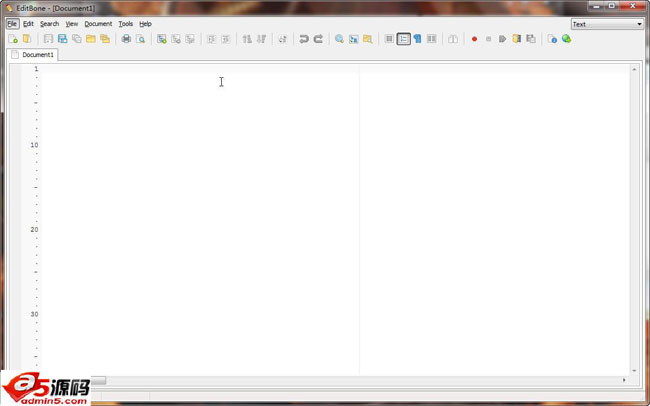Open the Text highlighter dropdown
The image size is (650, 406).
[607, 24]
